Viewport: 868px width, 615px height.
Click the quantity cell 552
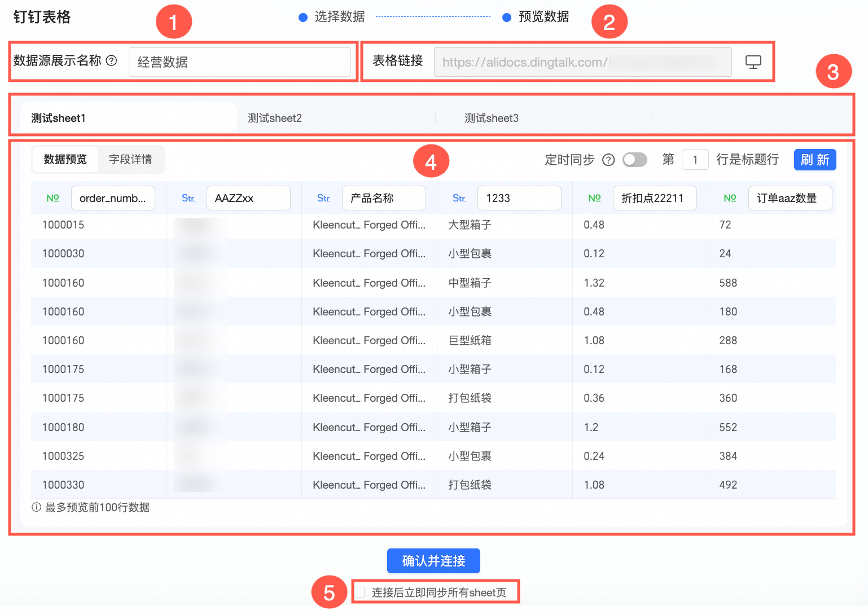(728, 427)
